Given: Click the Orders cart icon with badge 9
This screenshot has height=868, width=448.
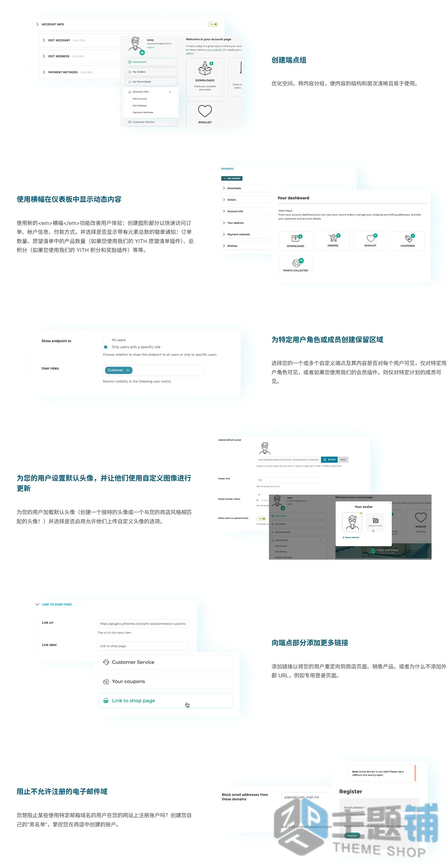Looking at the screenshot, I should [333, 238].
